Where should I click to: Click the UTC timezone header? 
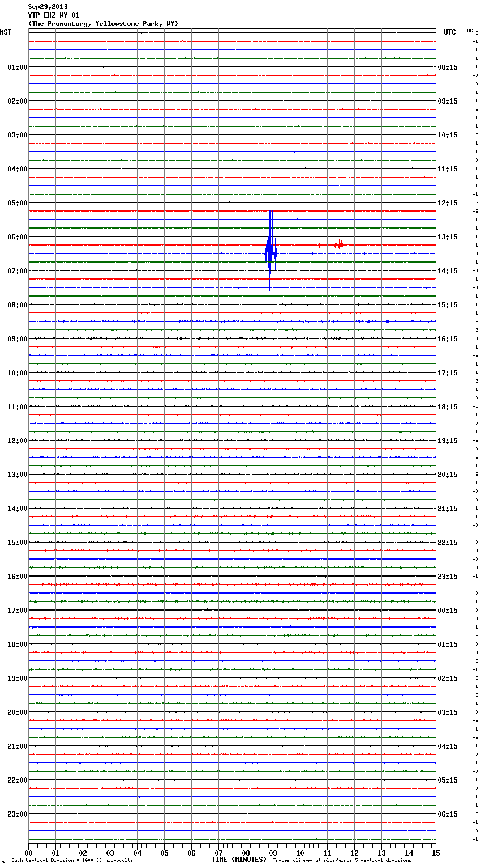450,32
